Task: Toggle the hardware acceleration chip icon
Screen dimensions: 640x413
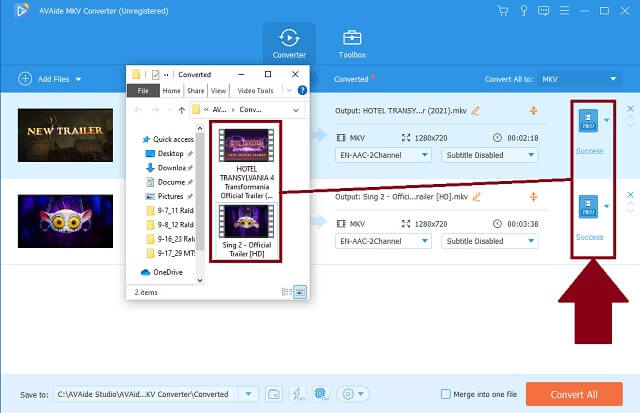Action: [321, 394]
